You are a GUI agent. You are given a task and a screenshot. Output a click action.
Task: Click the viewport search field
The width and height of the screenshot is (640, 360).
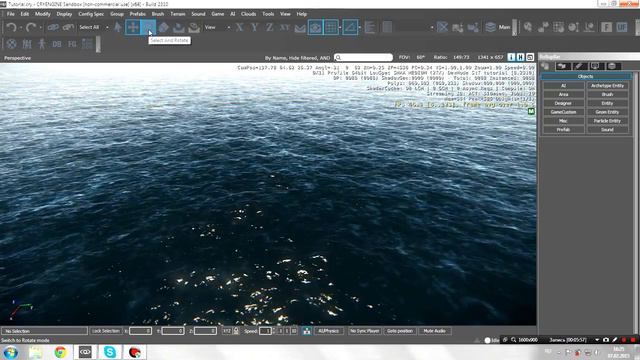pyautogui.click(x=363, y=58)
